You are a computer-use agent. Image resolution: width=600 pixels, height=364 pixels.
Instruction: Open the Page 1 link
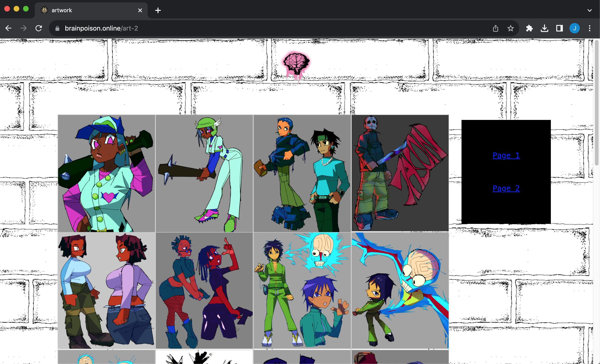506,155
